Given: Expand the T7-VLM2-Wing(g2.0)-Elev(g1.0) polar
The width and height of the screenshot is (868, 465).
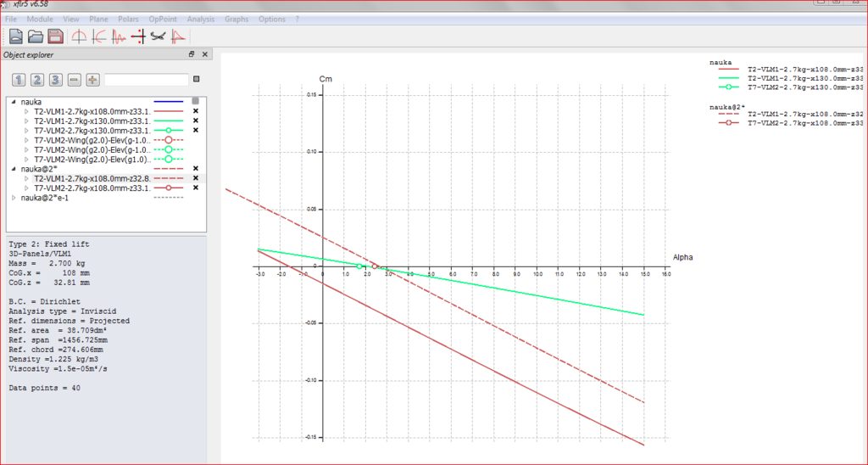Looking at the screenshot, I should point(26,160).
